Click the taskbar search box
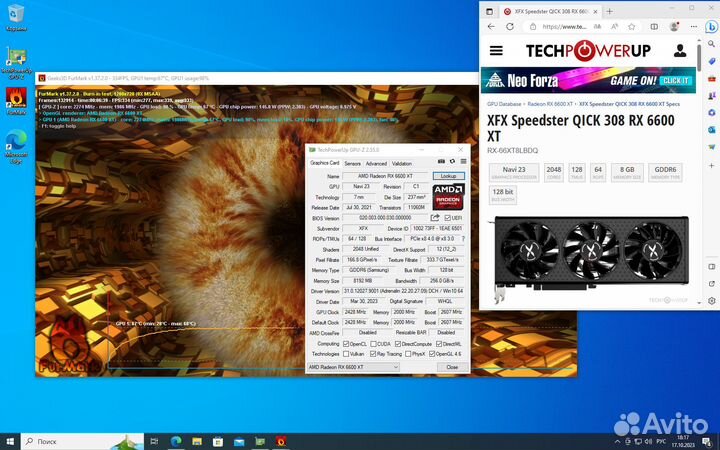Image resolution: width=720 pixels, height=450 pixels. [83, 441]
